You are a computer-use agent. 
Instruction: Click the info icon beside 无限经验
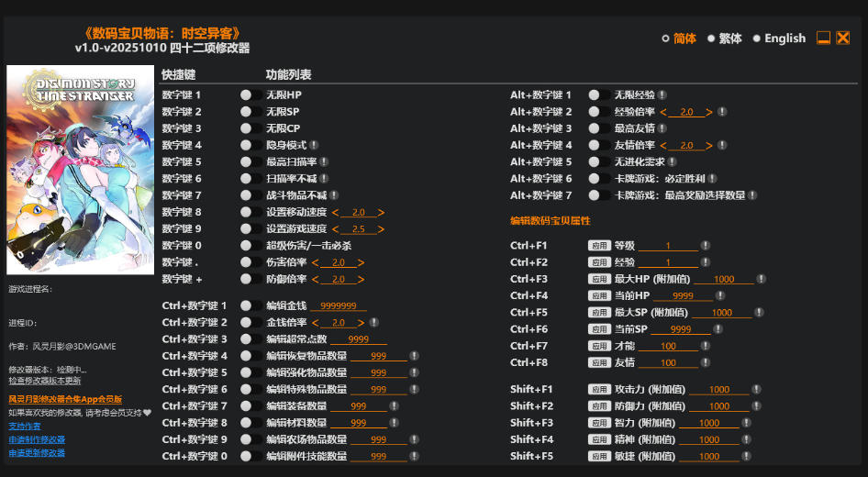point(662,94)
